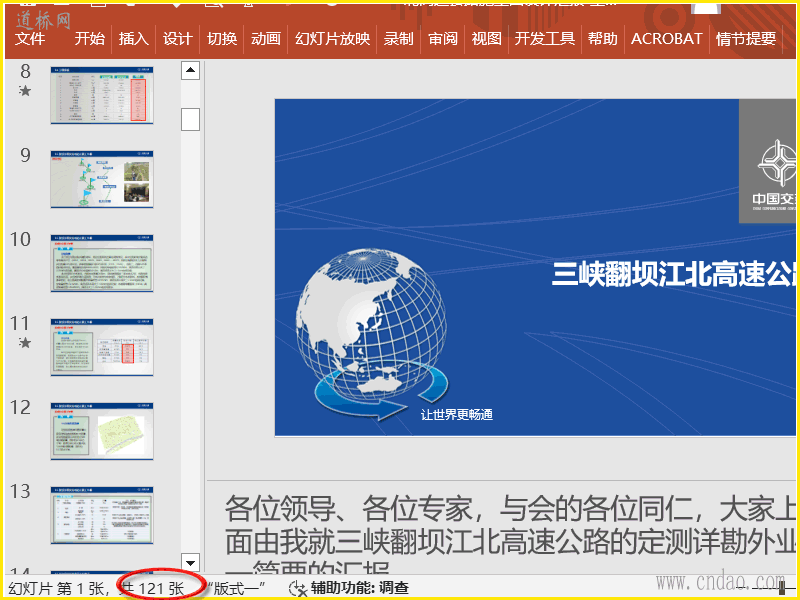
Task: Switch to the 审阅 ribbon tab
Action: (443, 39)
